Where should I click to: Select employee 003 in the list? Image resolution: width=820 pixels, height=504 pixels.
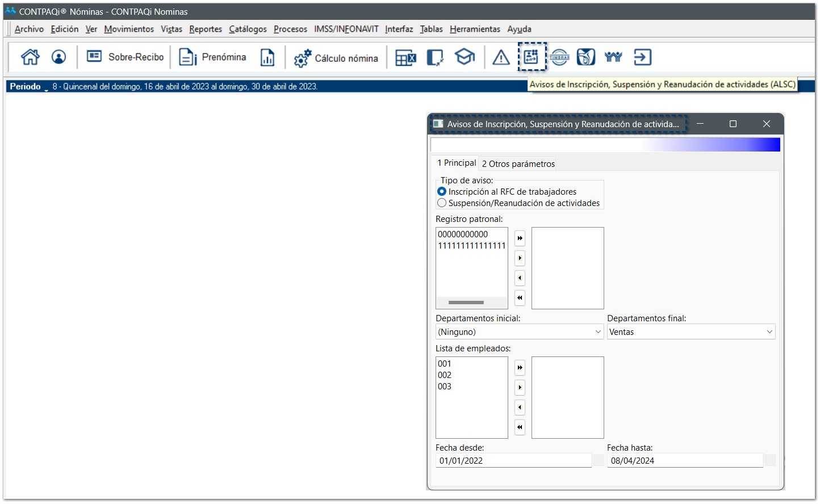pyautogui.click(x=445, y=387)
